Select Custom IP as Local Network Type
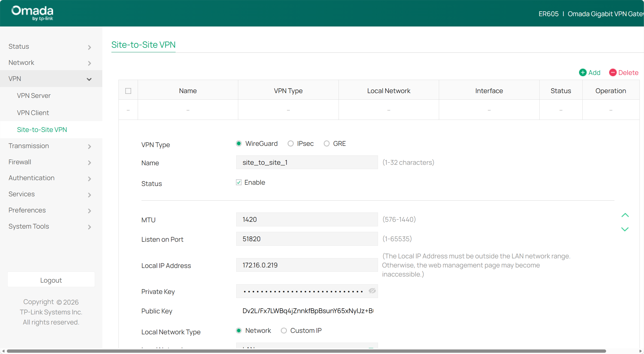Screen dimensions: 644x354 (x=284, y=330)
